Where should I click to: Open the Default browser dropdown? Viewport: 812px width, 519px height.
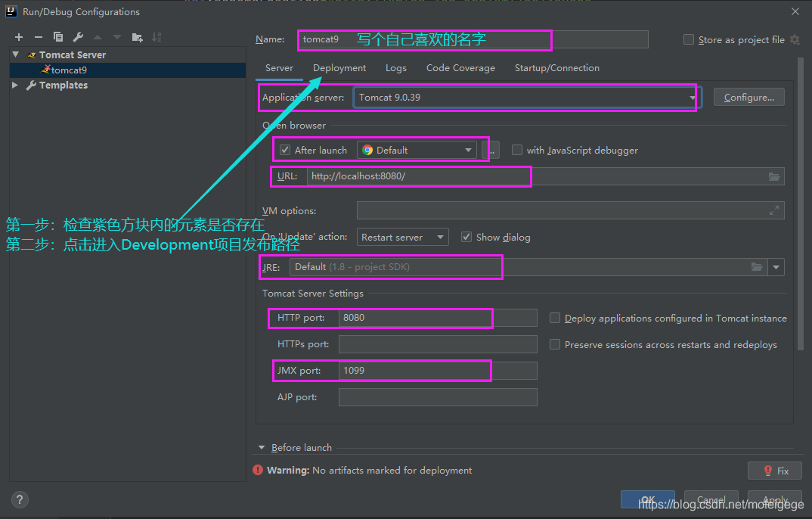pos(417,151)
